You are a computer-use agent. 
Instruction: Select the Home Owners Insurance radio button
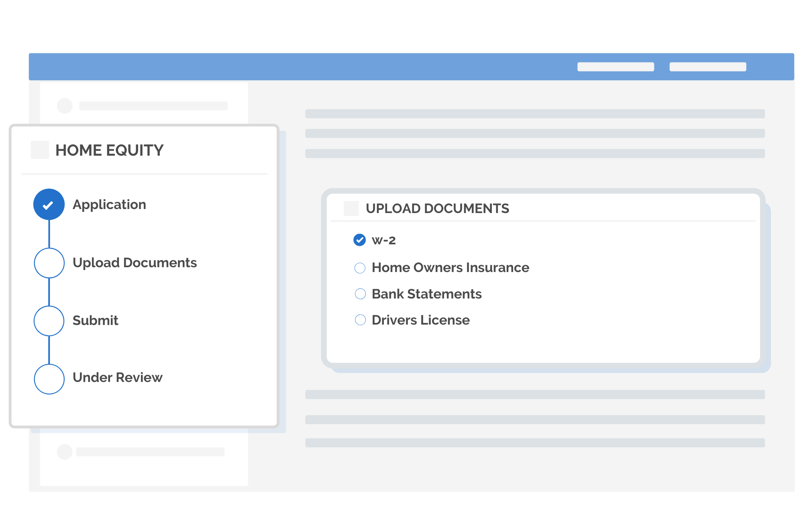[x=360, y=268]
